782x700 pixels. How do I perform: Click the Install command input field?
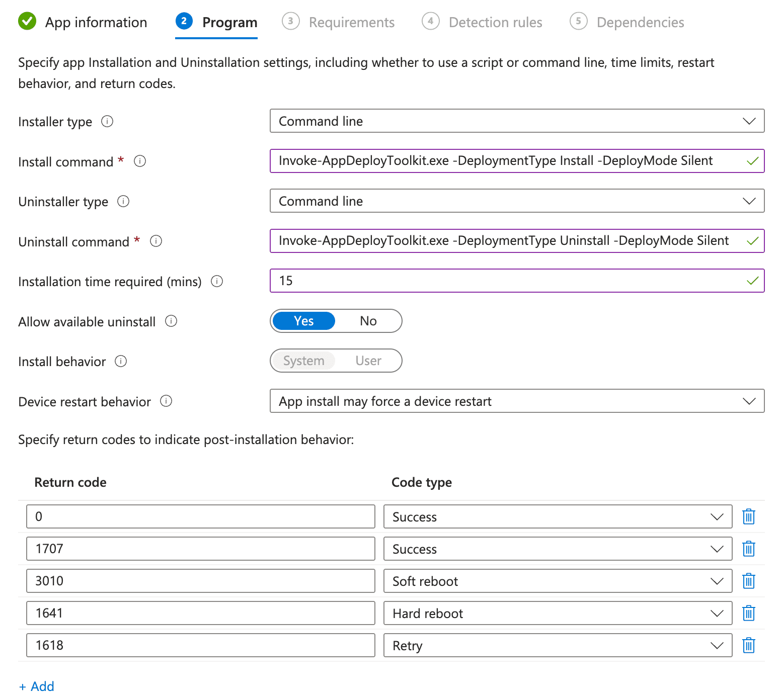tap(517, 161)
